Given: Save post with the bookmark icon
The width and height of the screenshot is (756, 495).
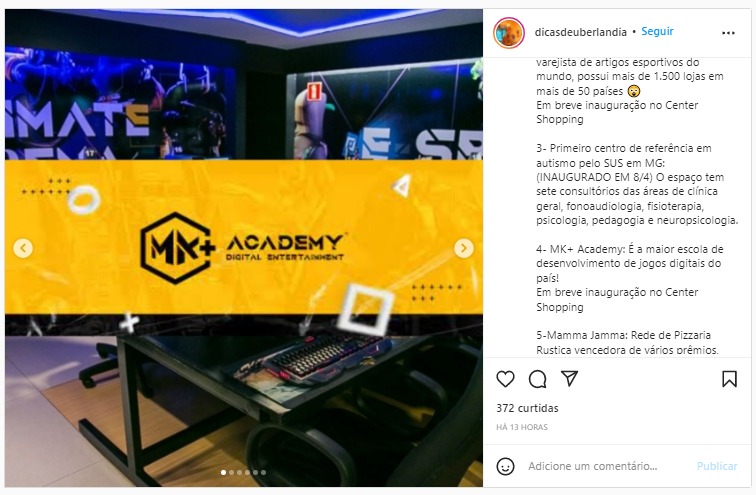Looking at the screenshot, I should pos(729,379).
